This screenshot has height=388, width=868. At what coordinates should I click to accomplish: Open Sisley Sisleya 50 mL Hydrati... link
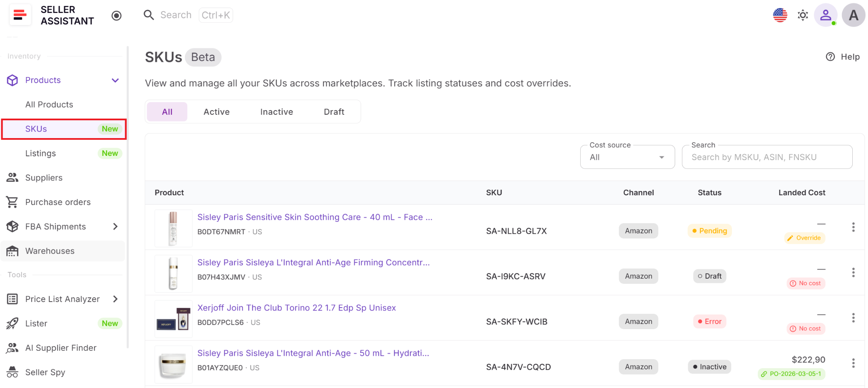tap(313, 353)
